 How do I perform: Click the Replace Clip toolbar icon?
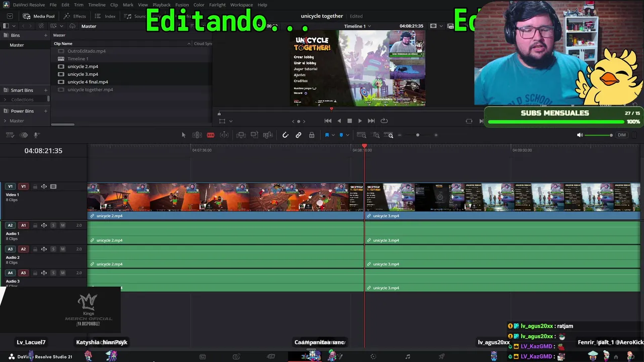pos(268,135)
